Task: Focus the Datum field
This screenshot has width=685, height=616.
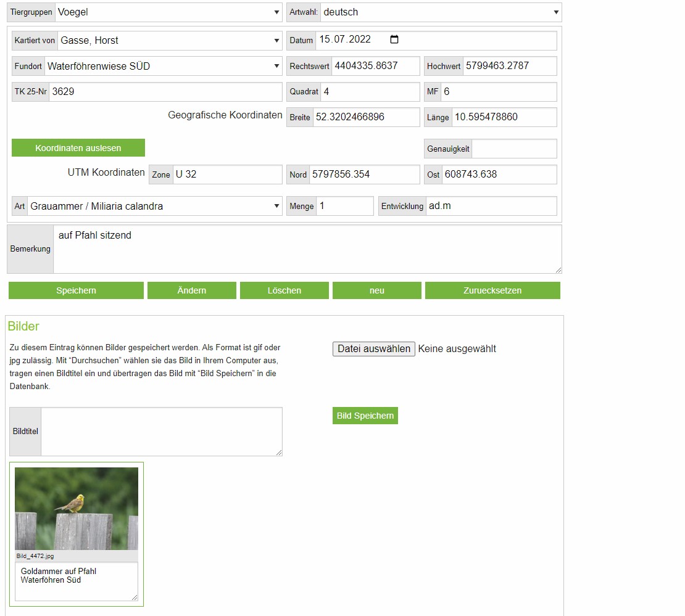Action: tap(436, 41)
